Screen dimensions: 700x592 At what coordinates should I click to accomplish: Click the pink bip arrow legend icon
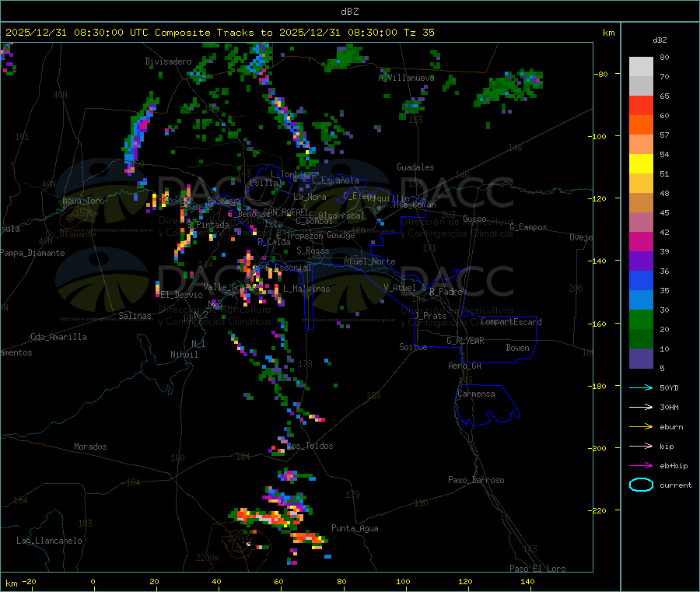coord(641,446)
